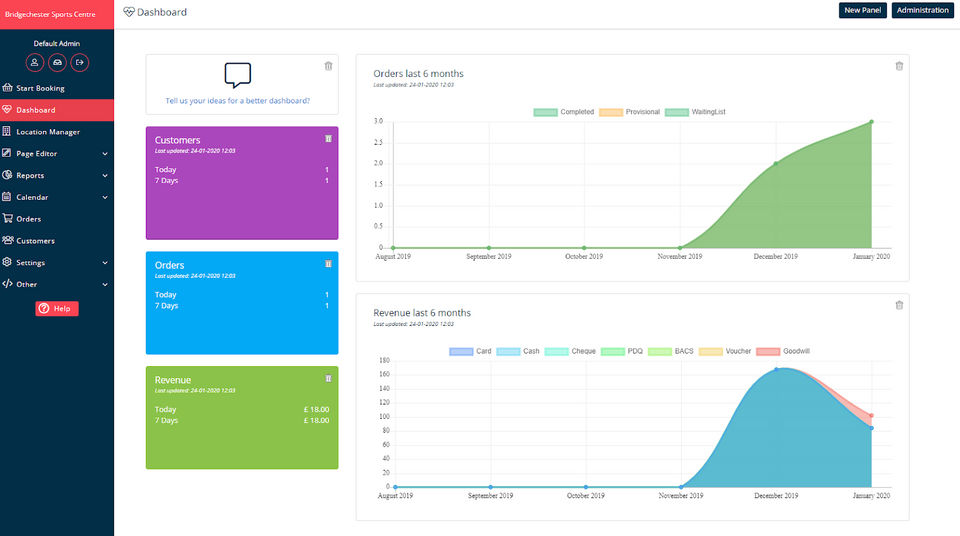This screenshot has height=536, width=960.
Task: Remove the blue Orders summary panel
Action: point(328,264)
